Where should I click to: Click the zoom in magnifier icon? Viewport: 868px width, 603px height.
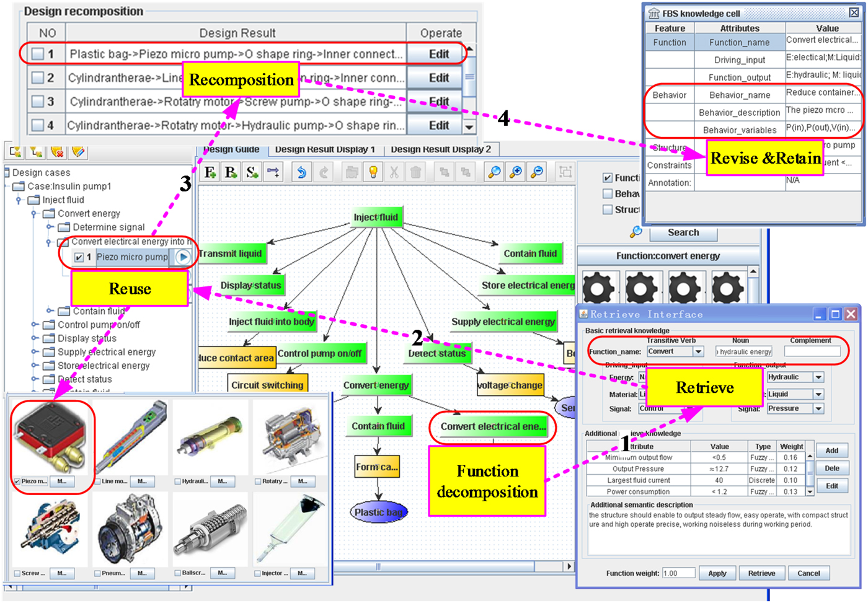(515, 172)
